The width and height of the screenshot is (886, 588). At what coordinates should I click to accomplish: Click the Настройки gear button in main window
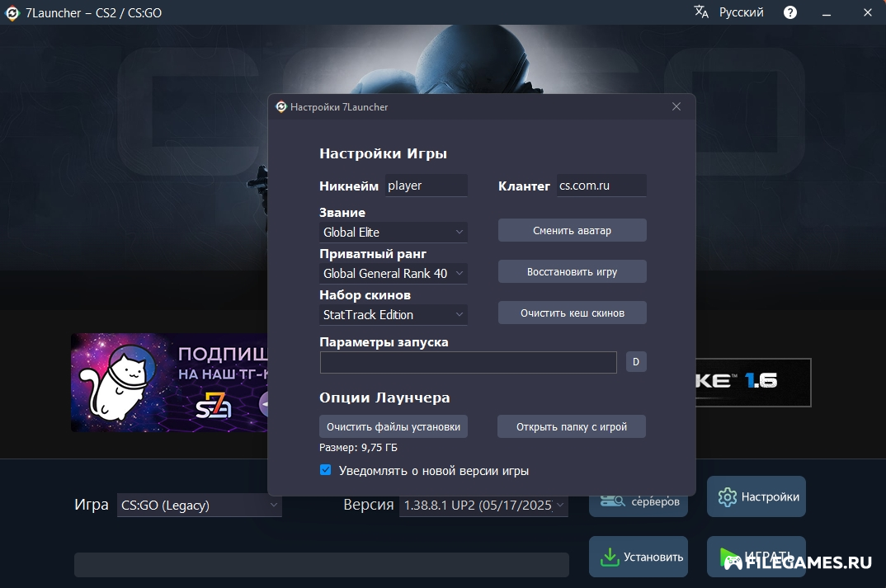click(756, 496)
